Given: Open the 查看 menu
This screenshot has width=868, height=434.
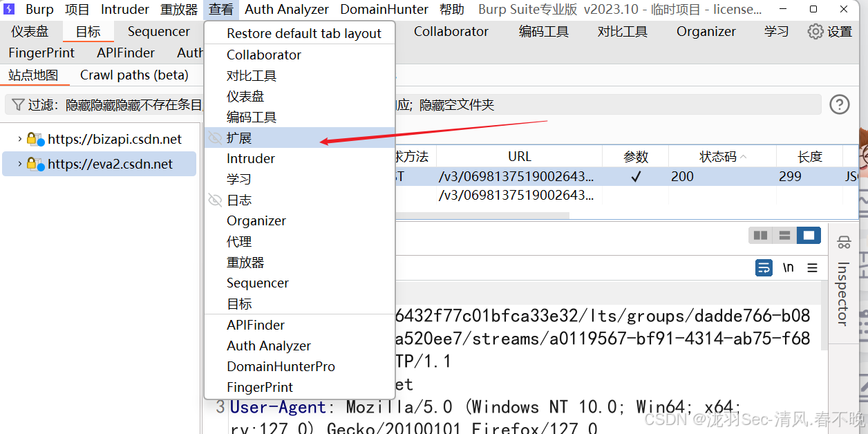Looking at the screenshot, I should 221,10.
